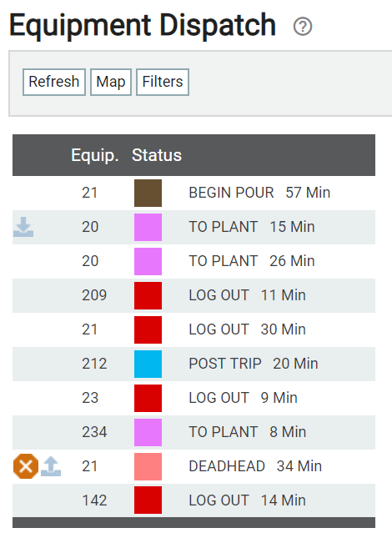
Task: Select equipment 142 LOG OUT 14 Min row
Action: coord(193,500)
